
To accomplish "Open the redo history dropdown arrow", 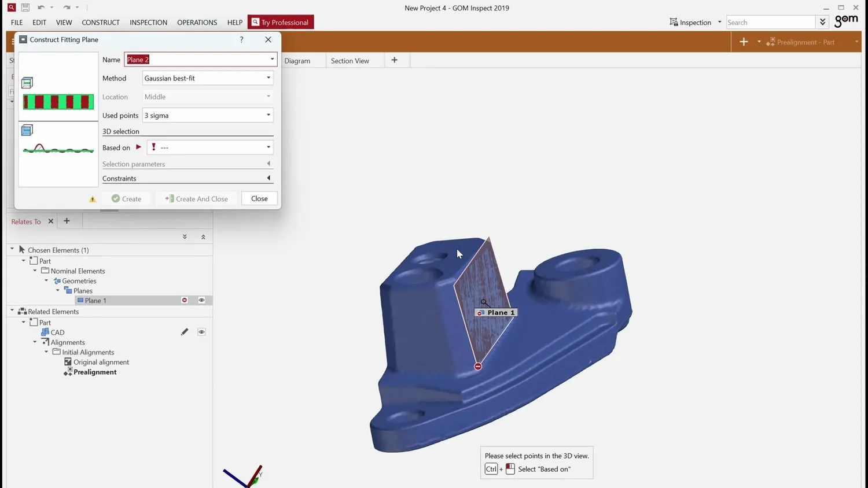I will 77,8.
